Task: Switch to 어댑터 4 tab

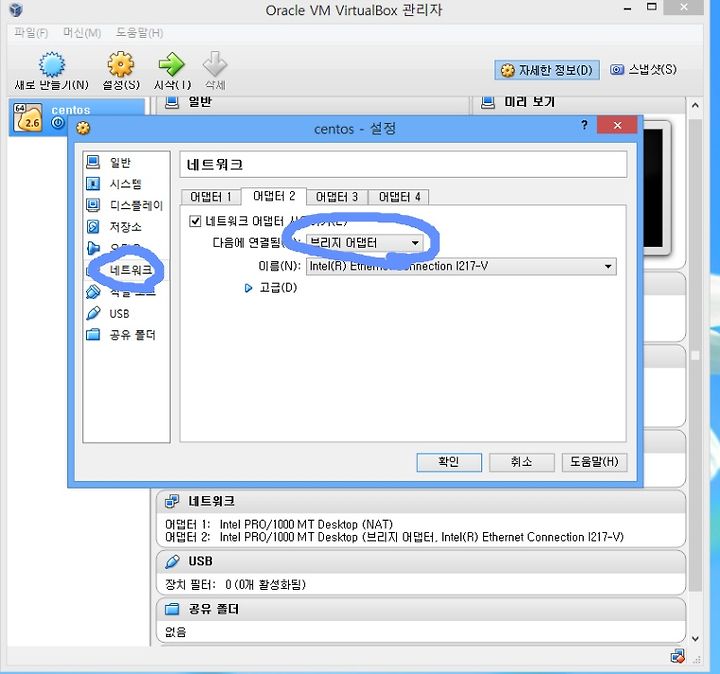Action: [x=399, y=197]
